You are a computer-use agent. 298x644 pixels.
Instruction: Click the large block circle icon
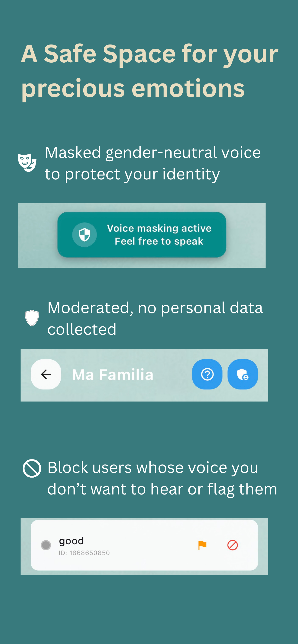click(x=32, y=469)
